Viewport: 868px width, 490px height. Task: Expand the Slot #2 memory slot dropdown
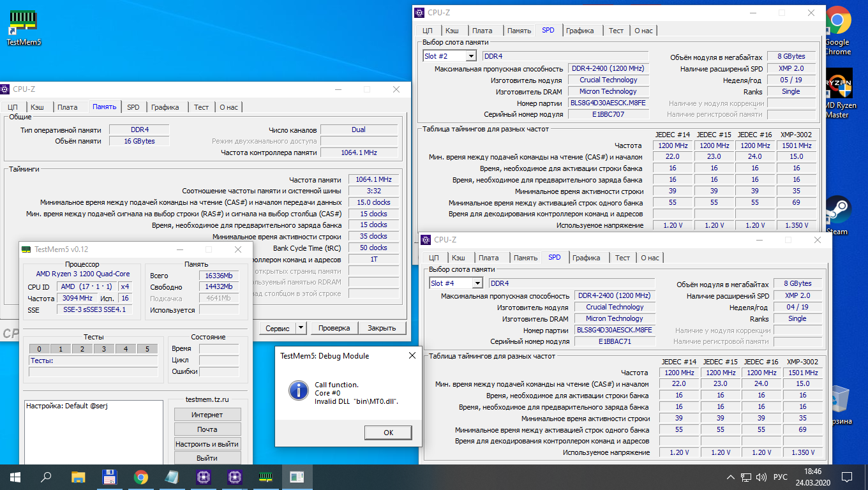471,56
